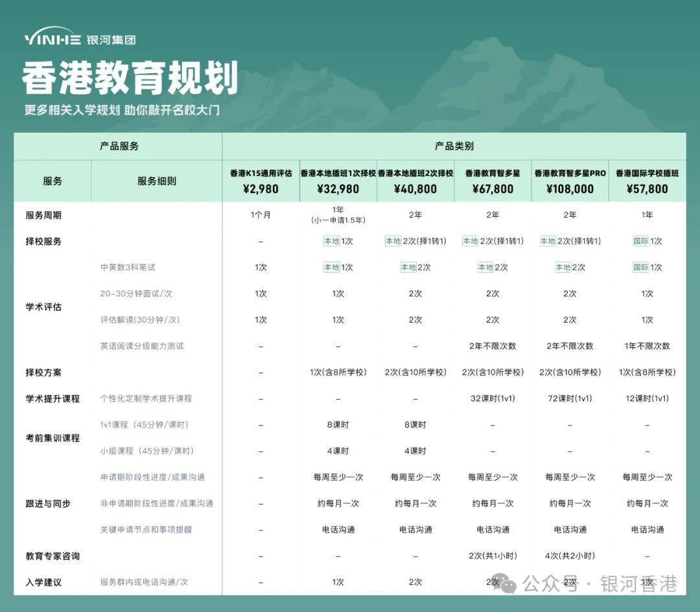Click 本地 2次(择1转1) under the ¥40,800 column
The image size is (700, 612).
(x=415, y=241)
